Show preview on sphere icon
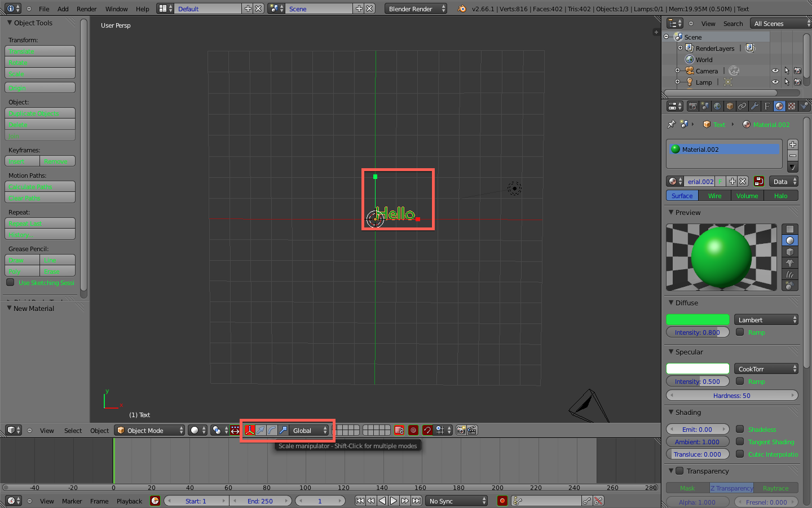This screenshot has height=508, width=812. (790, 240)
